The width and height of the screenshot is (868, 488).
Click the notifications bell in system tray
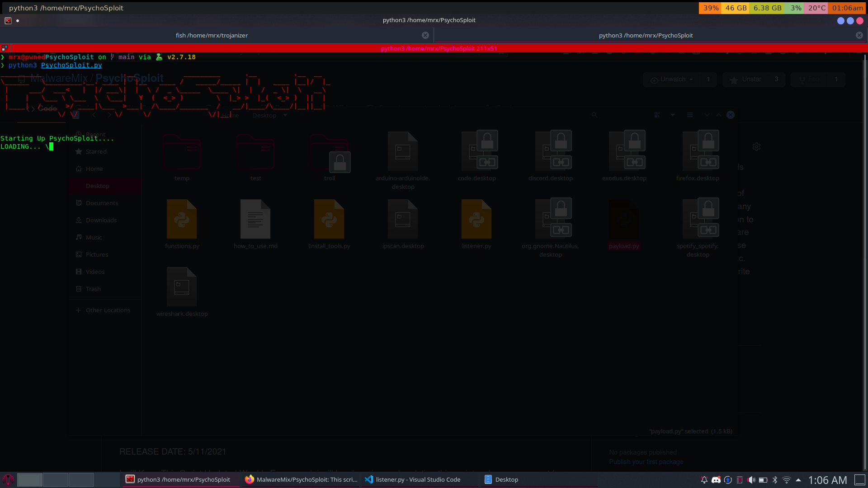click(704, 480)
